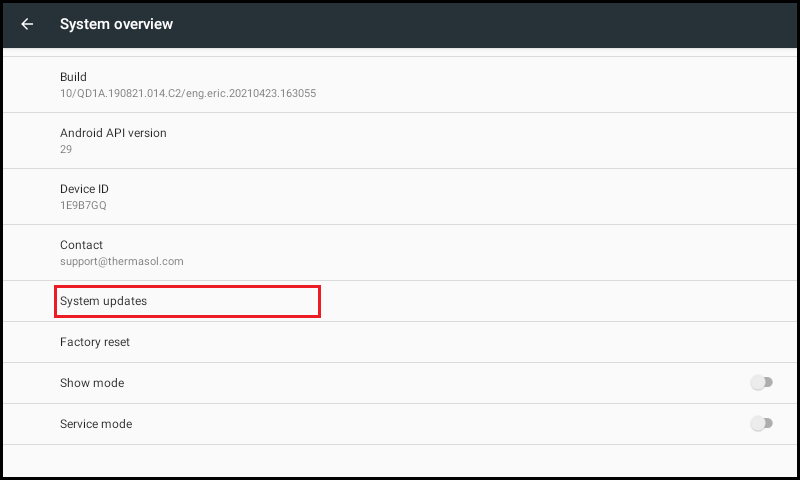Screen dimensions: 800x480
Task: Click the System overview title
Action: pyautogui.click(x=116, y=24)
